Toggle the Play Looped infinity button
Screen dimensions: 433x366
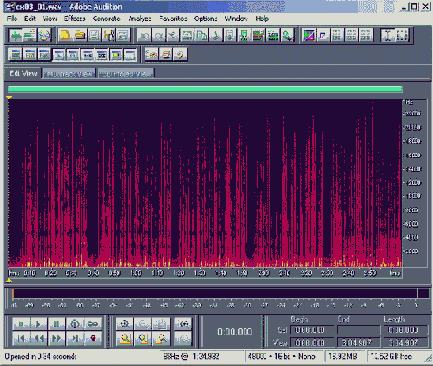[92, 324]
